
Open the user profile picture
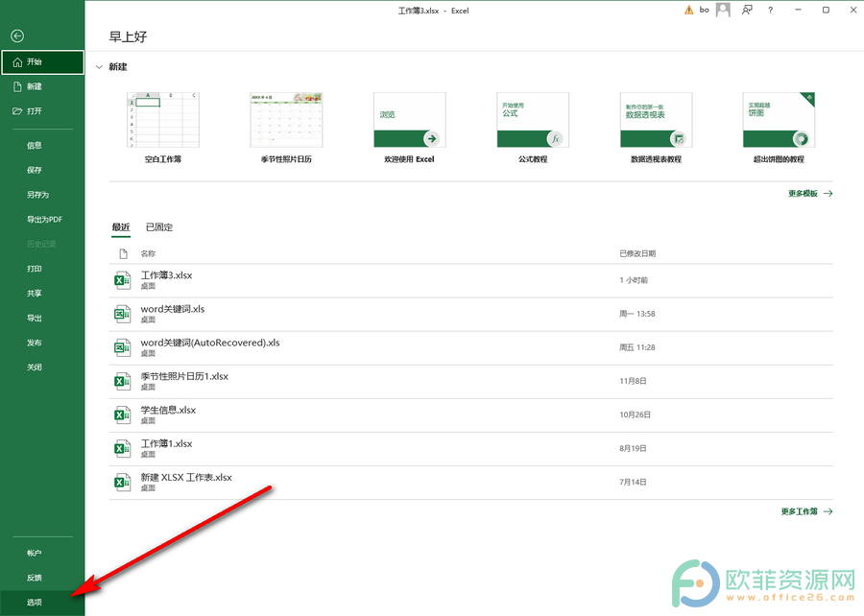tap(723, 10)
